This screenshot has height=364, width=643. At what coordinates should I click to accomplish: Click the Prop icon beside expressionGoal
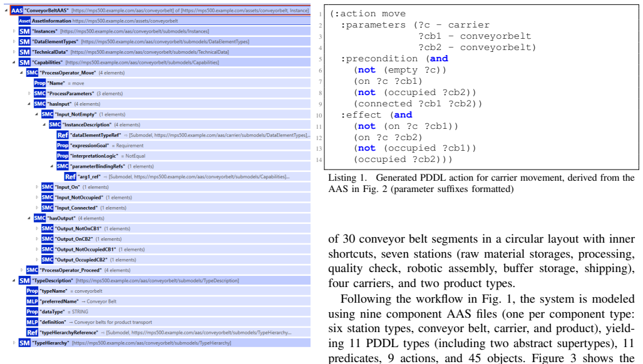[63, 145]
